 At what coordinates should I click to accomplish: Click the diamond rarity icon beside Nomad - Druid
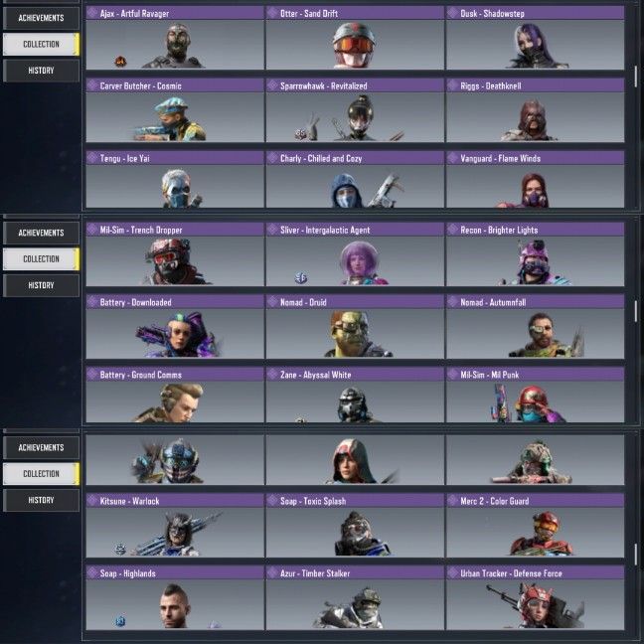(272, 302)
